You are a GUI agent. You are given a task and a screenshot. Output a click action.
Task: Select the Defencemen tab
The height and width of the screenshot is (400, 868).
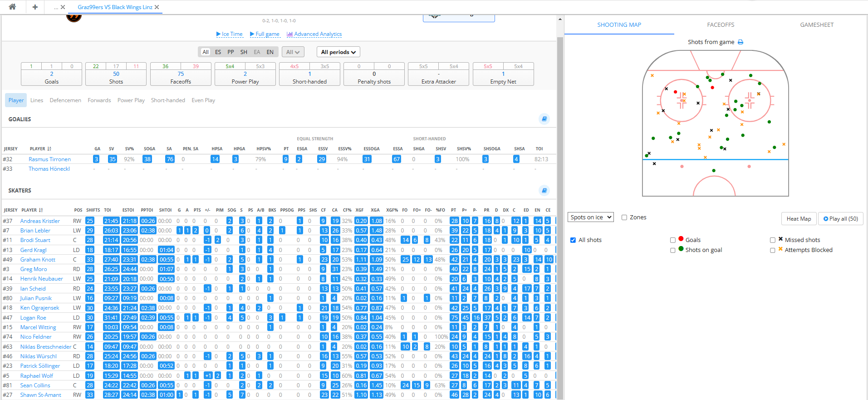(x=65, y=100)
